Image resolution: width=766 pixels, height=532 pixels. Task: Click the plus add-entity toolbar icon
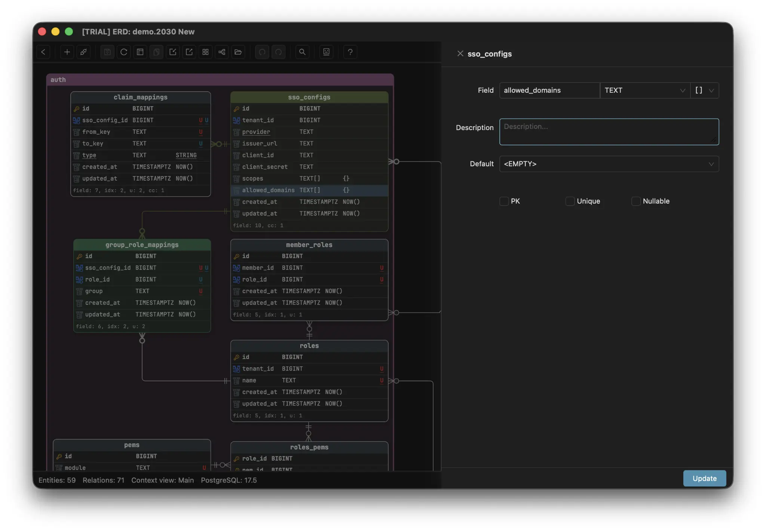67,52
